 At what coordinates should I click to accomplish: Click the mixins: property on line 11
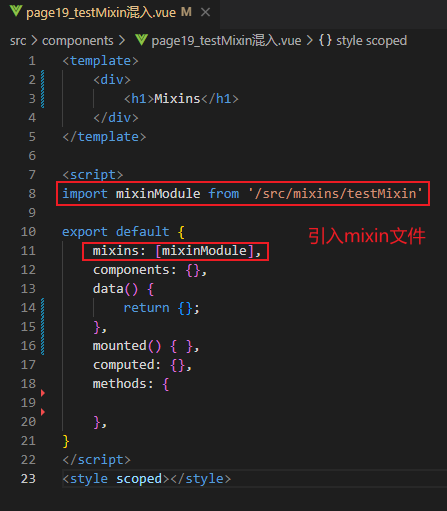tap(119, 251)
